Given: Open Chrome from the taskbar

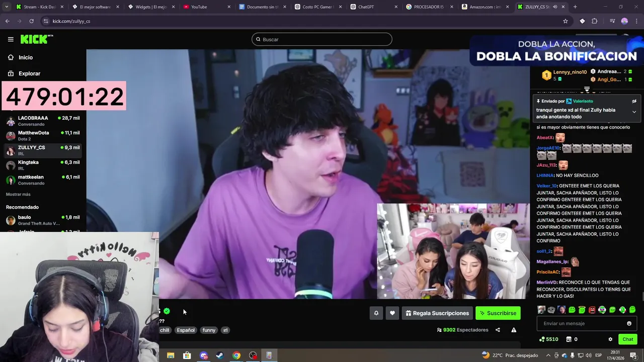Looking at the screenshot, I should click(236, 355).
